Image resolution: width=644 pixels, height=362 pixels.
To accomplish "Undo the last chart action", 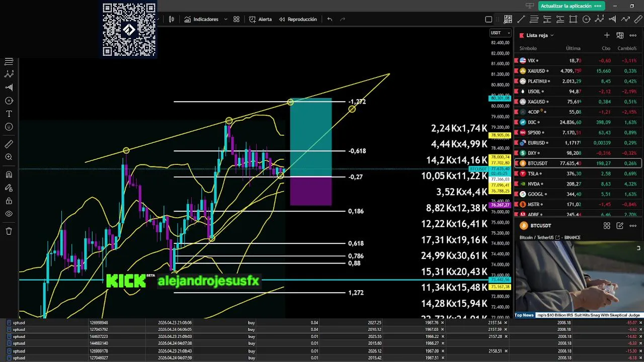I will pyautogui.click(x=330, y=19).
